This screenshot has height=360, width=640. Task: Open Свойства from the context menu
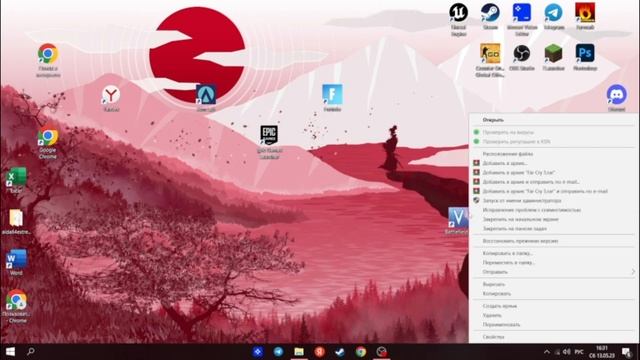tap(552, 337)
